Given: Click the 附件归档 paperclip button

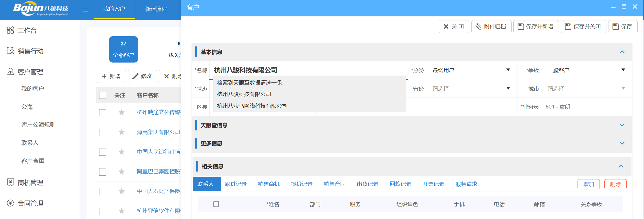Looking at the screenshot, I should [x=491, y=27].
